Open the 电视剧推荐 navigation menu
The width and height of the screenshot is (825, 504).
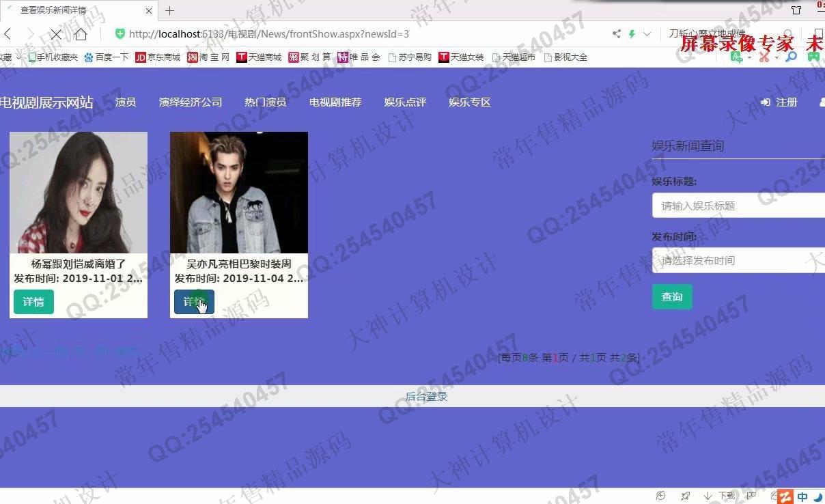(x=335, y=102)
